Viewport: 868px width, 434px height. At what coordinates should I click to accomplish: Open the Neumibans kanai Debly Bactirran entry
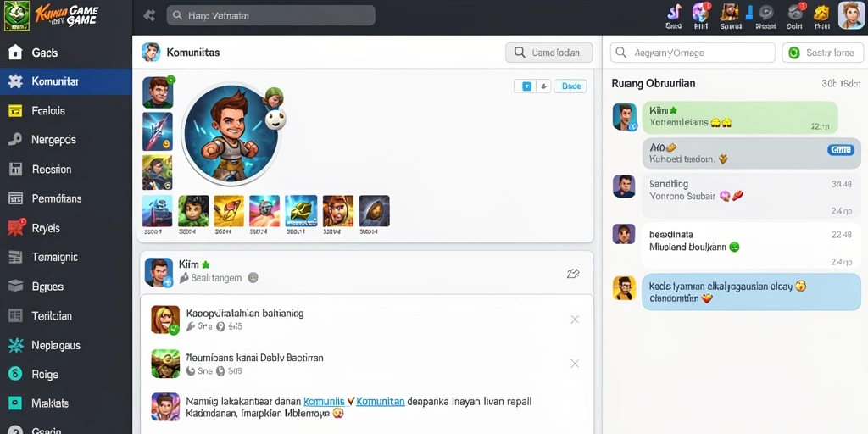pyautogui.click(x=366, y=364)
